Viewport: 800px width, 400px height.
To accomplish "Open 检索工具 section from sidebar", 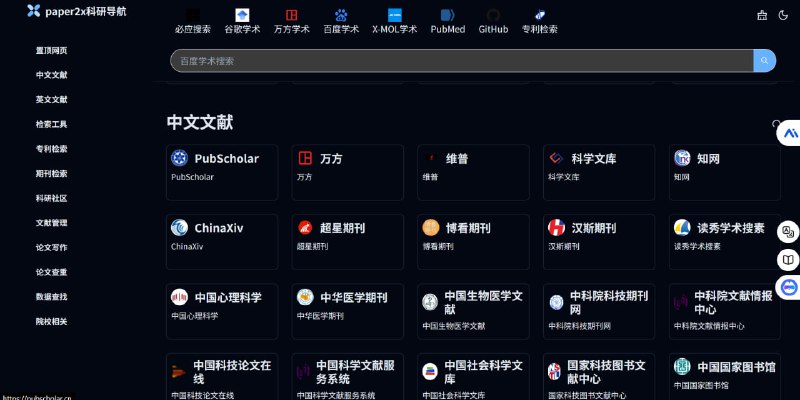I will 52,124.
